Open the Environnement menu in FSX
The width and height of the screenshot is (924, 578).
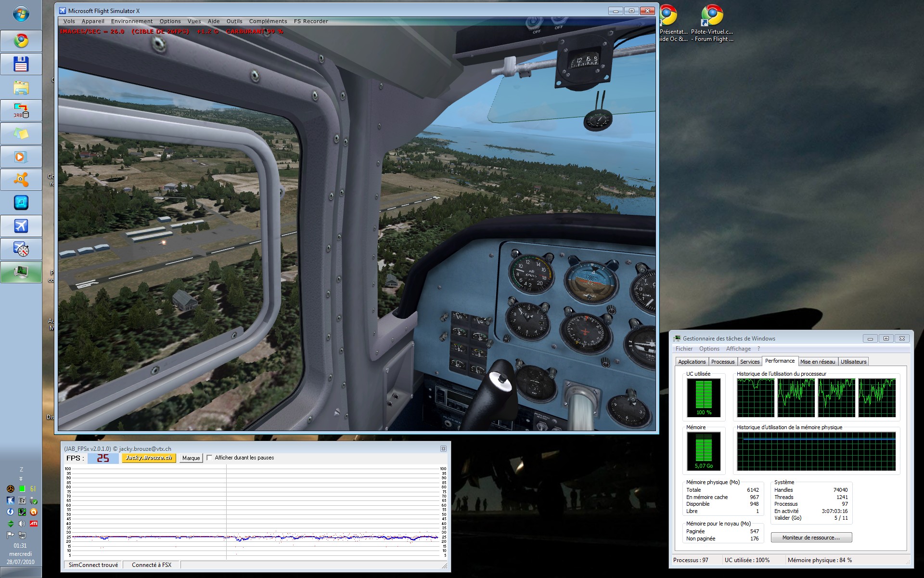coord(132,21)
